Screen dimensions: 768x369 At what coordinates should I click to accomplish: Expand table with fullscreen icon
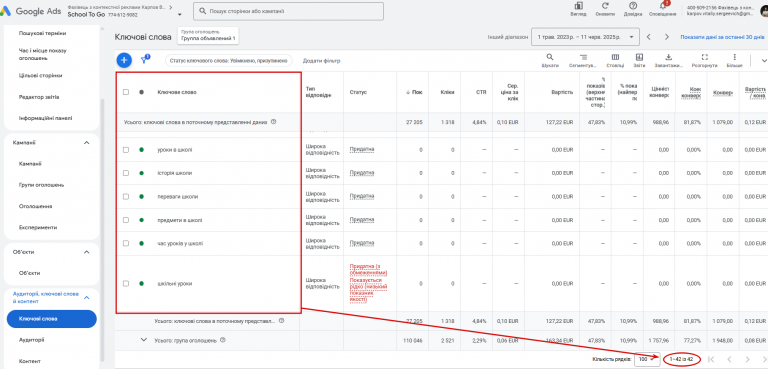[x=705, y=57]
